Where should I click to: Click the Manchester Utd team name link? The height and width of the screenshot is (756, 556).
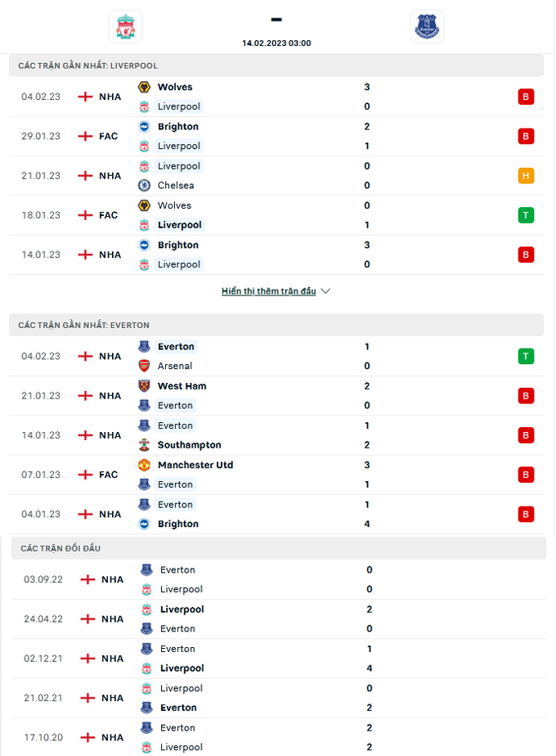pyautogui.click(x=195, y=466)
